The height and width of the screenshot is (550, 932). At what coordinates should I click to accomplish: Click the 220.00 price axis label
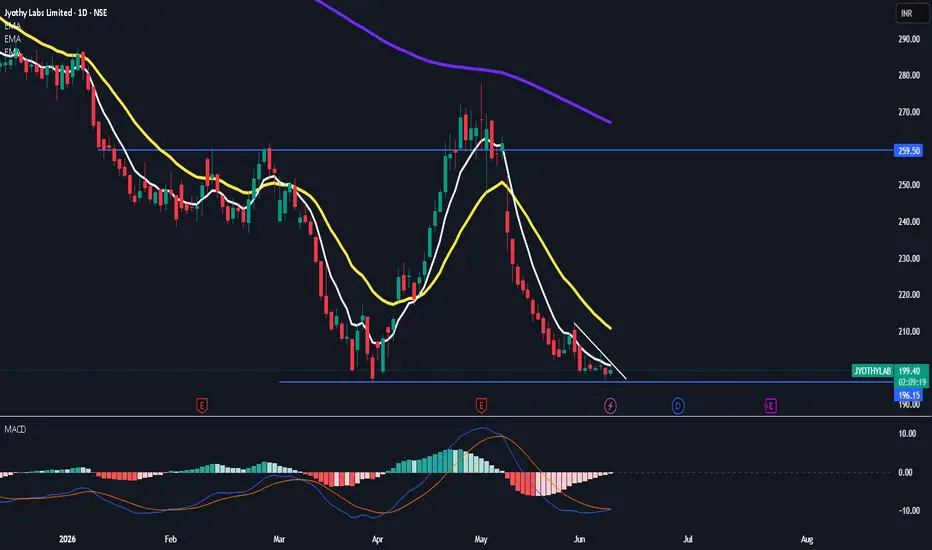tap(909, 295)
